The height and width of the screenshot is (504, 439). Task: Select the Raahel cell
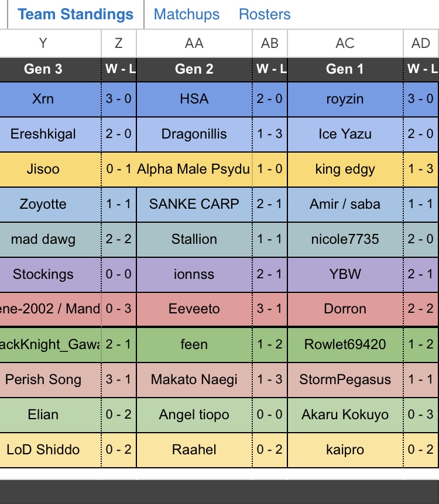pyautogui.click(x=194, y=450)
